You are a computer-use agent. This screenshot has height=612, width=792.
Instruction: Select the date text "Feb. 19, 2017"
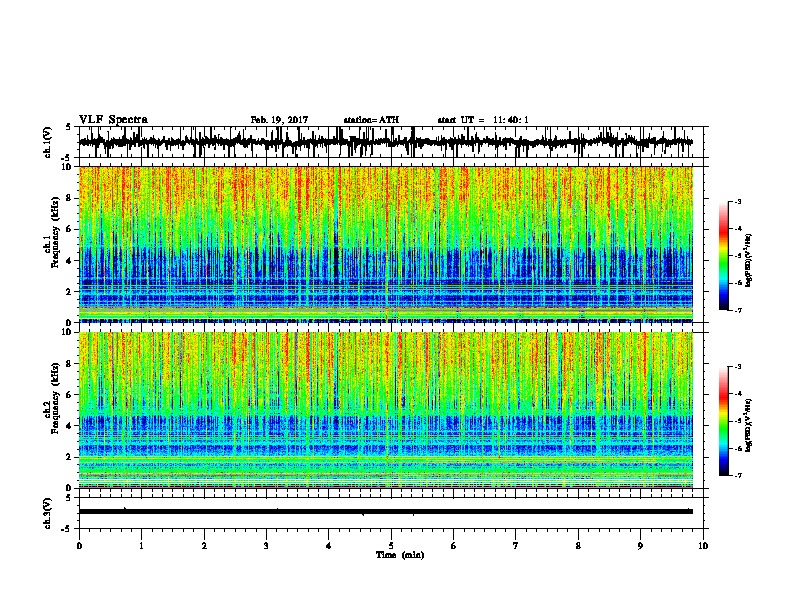(x=279, y=120)
